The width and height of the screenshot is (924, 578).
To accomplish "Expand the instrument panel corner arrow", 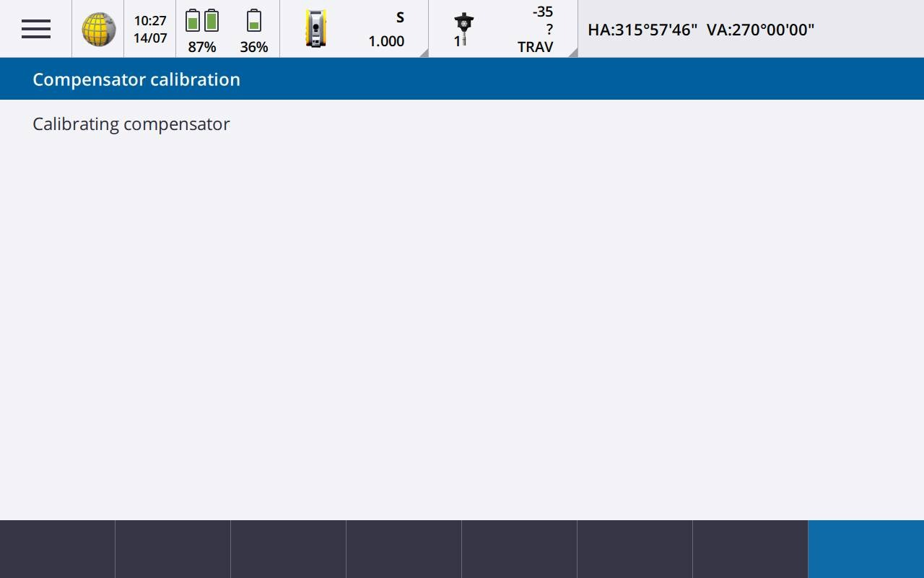I will tap(423, 52).
